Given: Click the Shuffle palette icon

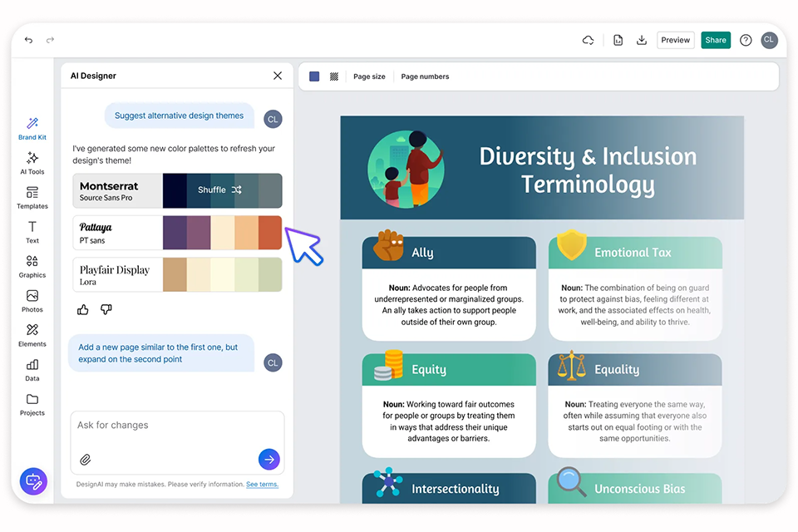Looking at the screenshot, I should (x=237, y=190).
